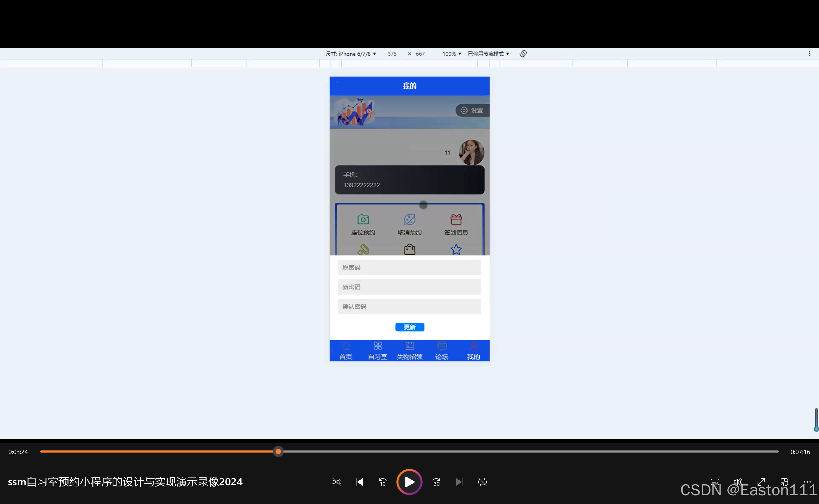Switch to the mini player view
This screenshot has width=819, height=504.
(x=784, y=482)
